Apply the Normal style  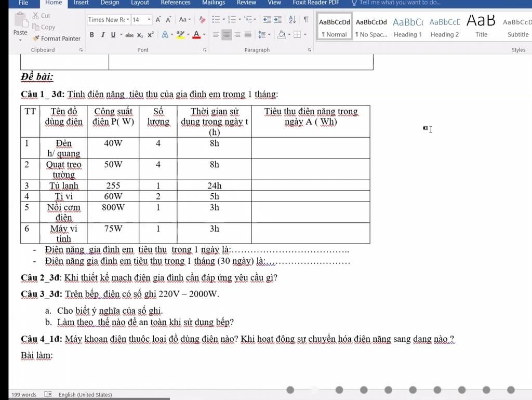(x=334, y=27)
